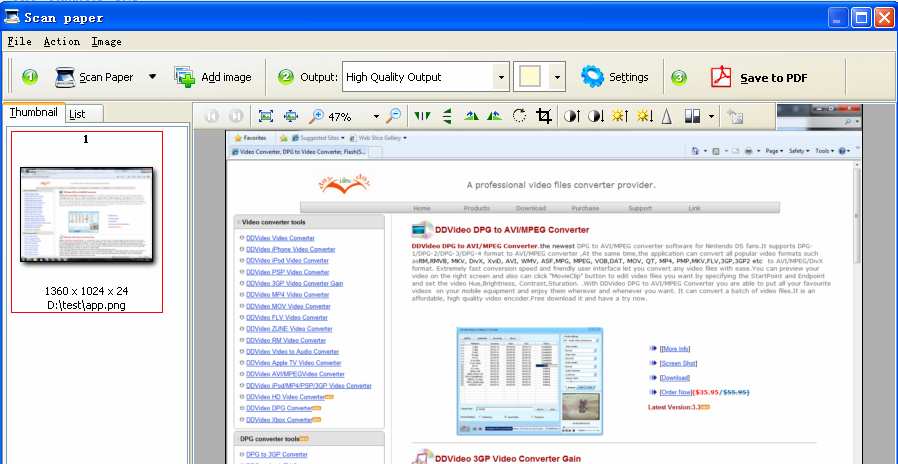
Task: Increase image contrast
Action: point(572,116)
